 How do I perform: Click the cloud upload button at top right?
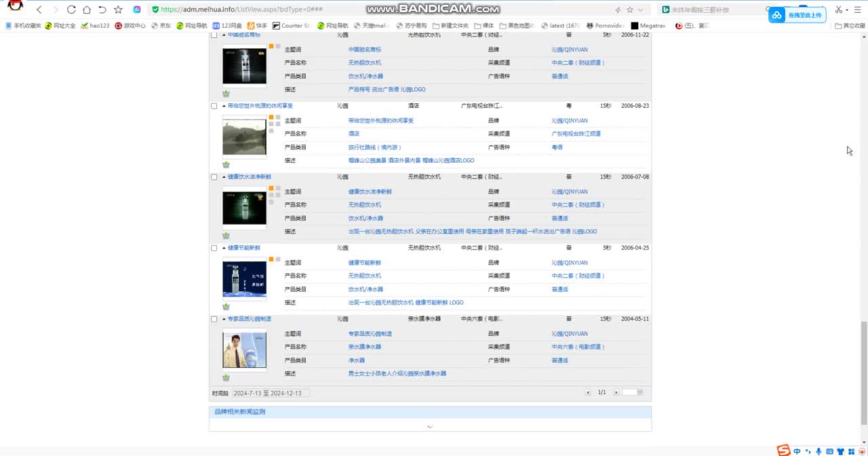point(797,15)
